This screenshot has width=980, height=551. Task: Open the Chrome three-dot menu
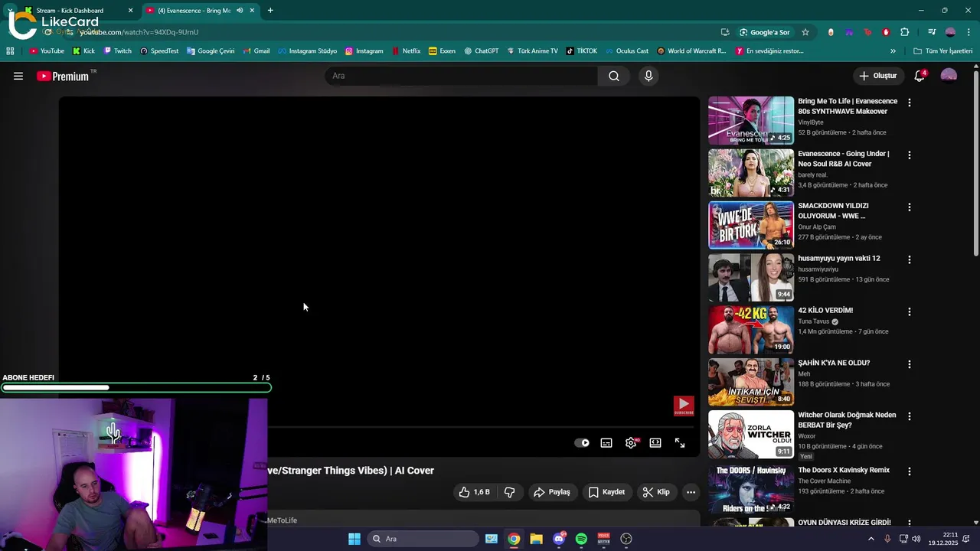[969, 32]
